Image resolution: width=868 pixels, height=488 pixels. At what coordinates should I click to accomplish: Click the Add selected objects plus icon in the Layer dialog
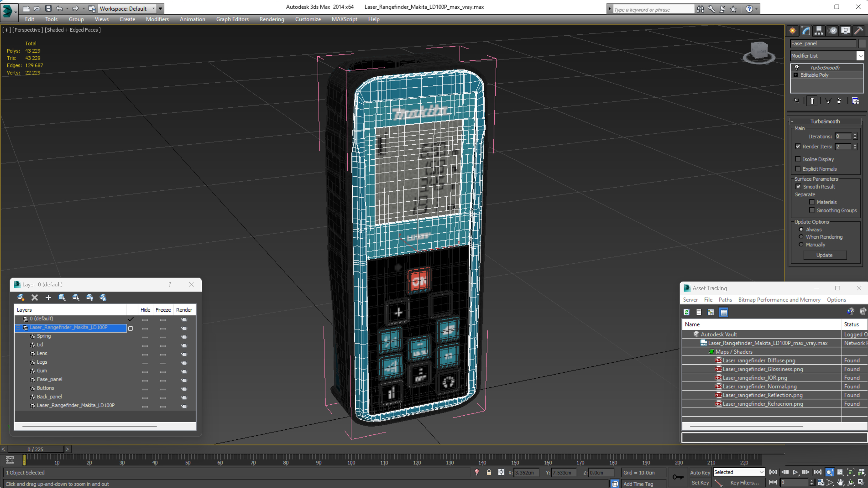tap(48, 297)
